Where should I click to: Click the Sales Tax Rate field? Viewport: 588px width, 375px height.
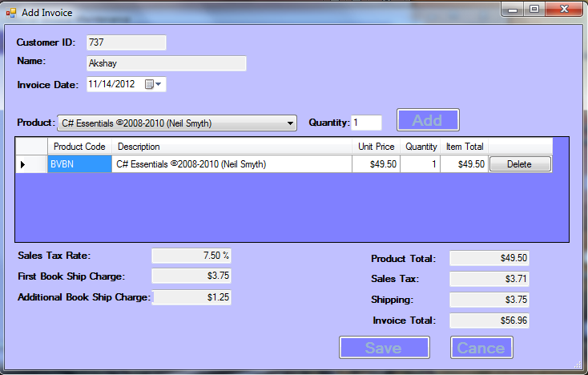(x=191, y=256)
